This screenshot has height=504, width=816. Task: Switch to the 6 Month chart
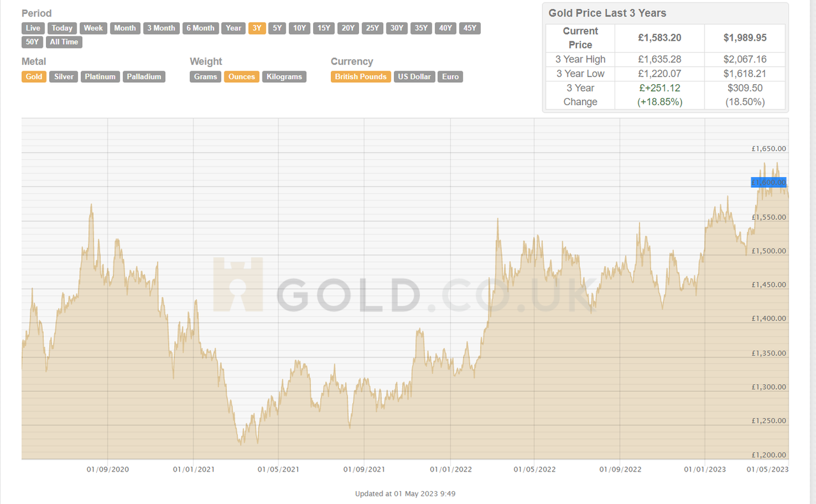tap(200, 28)
